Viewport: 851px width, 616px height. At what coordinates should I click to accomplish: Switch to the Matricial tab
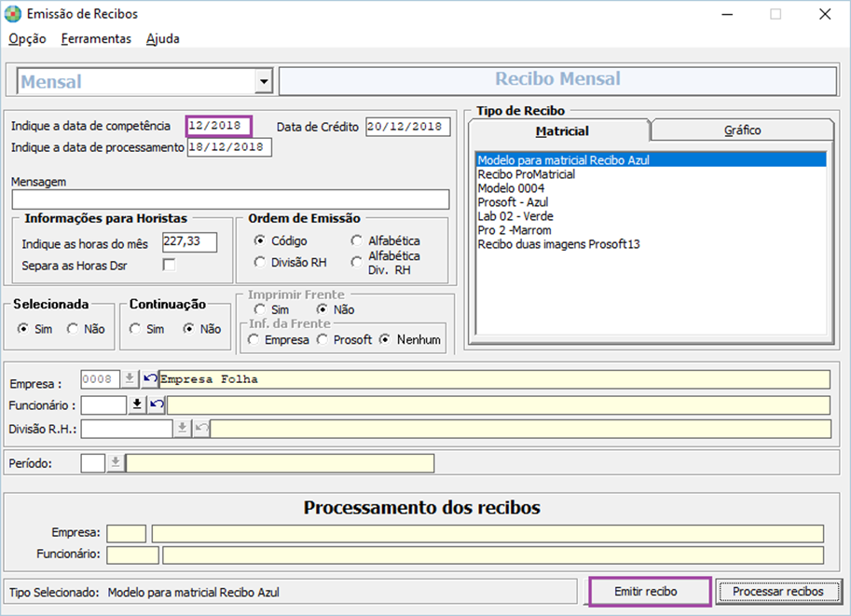point(560,130)
